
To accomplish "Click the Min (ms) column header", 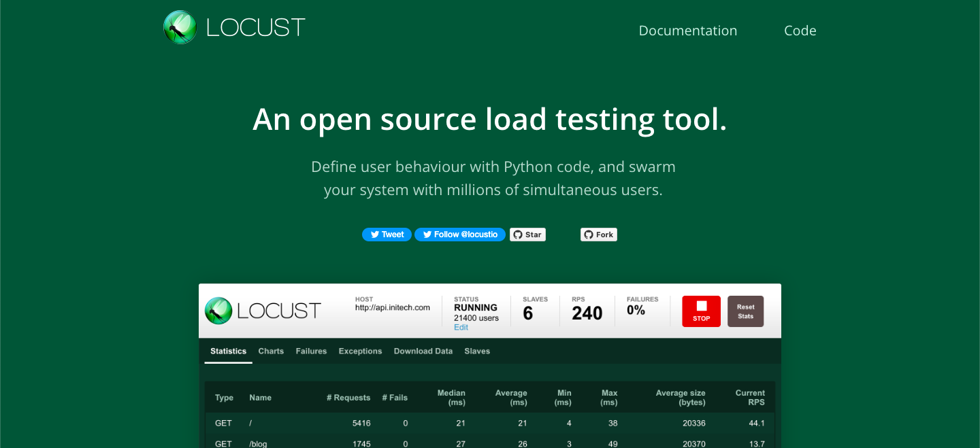I will 563,398.
